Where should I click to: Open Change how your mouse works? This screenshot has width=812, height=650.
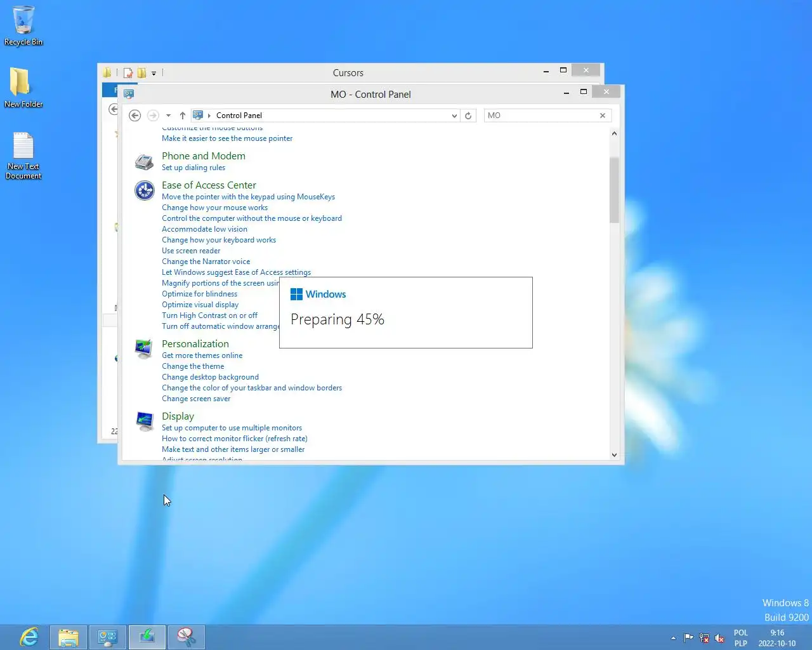(x=214, y=208)
